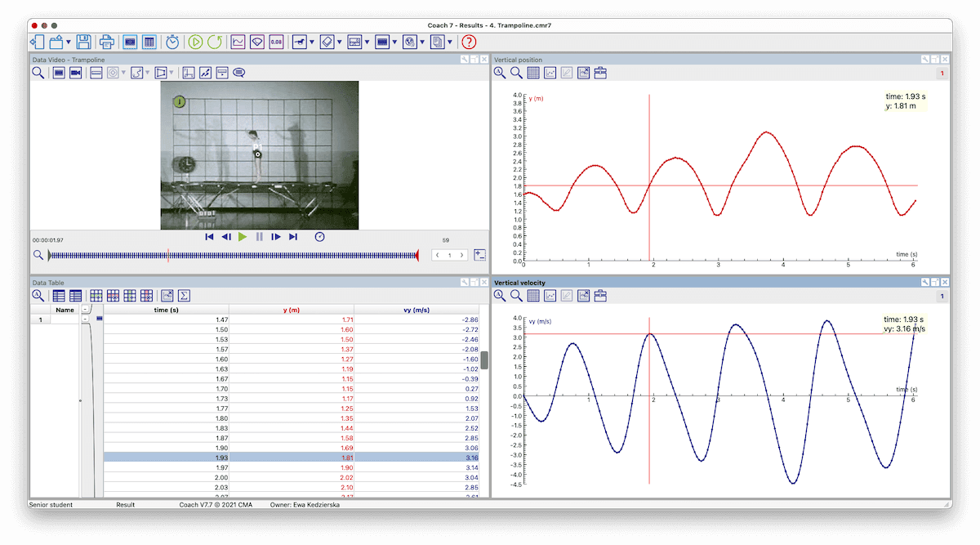Select the vy (m/s) column header
980x545 pixels.
pyautogui.click(x=416, y=310)
